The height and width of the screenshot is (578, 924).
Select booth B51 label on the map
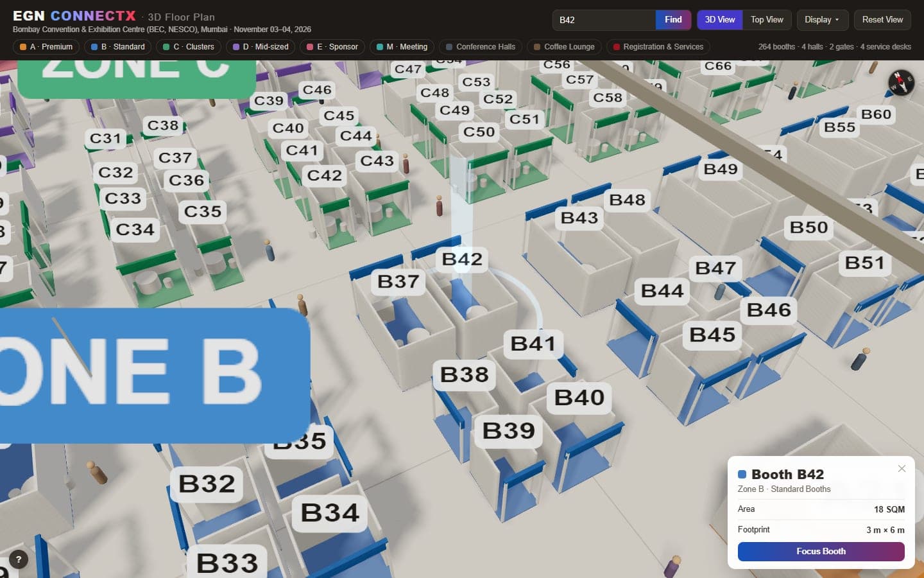(864, 263)
